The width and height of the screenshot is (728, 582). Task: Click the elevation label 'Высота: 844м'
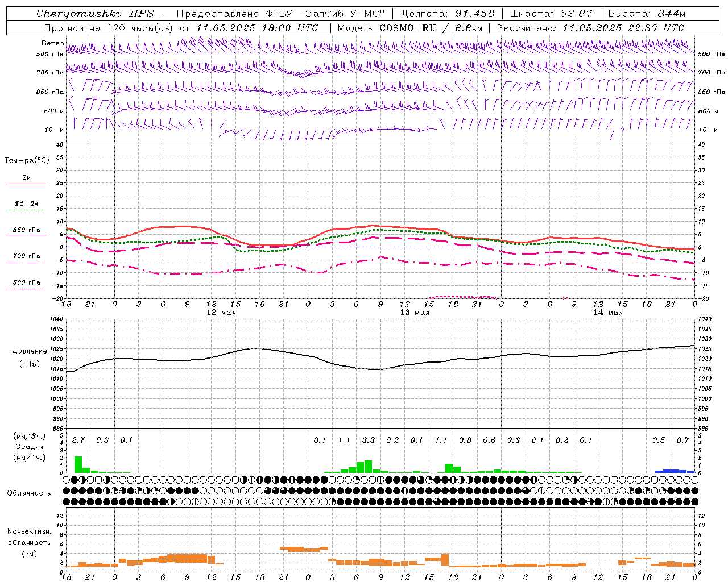(x=647, y=14)
